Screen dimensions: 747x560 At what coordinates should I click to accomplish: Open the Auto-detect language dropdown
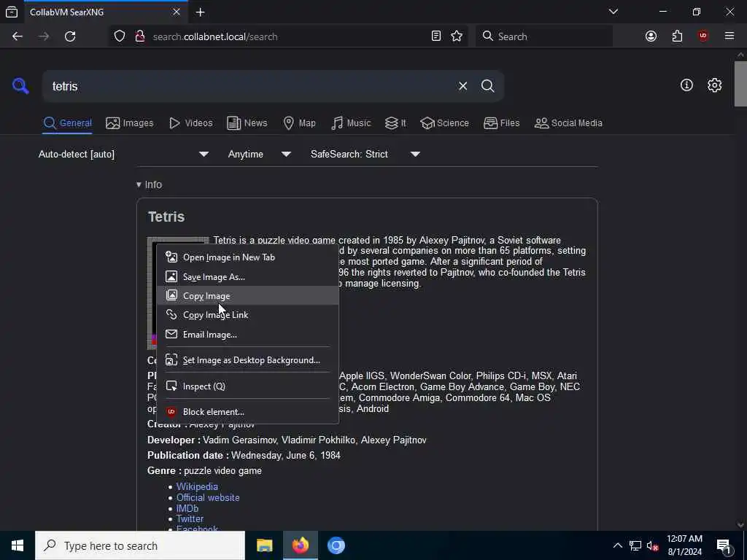tap(123, 155)
